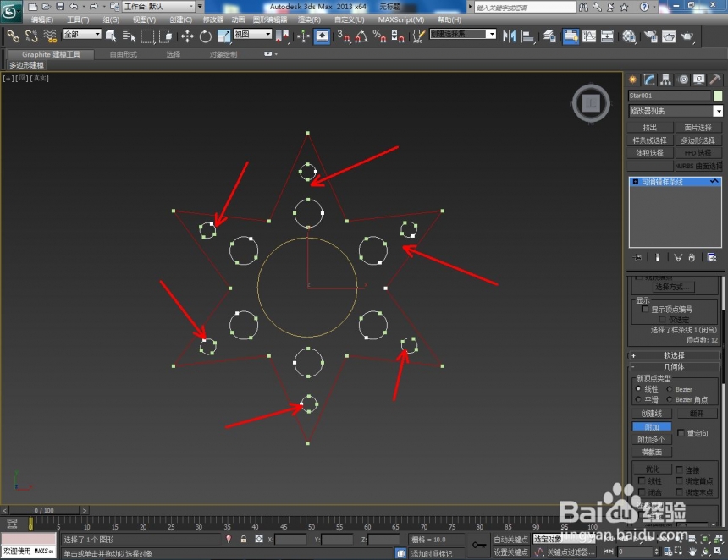Viewport: 728px width, 560px height.
Task: Expand the 软选择 rollout
Action: tap(674, 355)
